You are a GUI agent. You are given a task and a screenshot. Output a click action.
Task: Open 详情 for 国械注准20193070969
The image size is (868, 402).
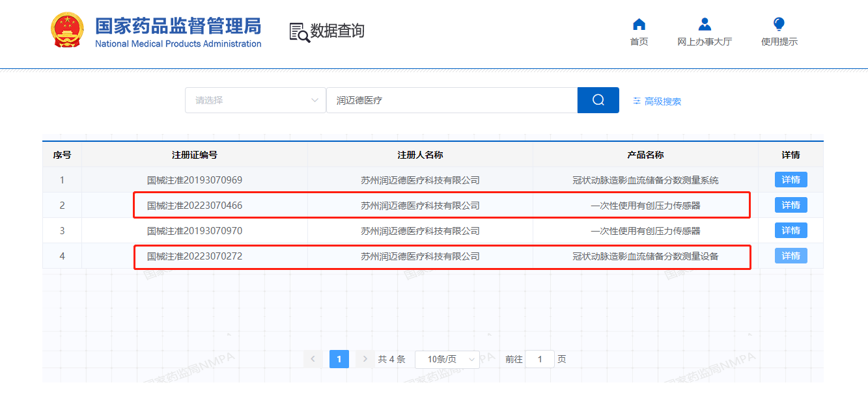tap(791, 180)
